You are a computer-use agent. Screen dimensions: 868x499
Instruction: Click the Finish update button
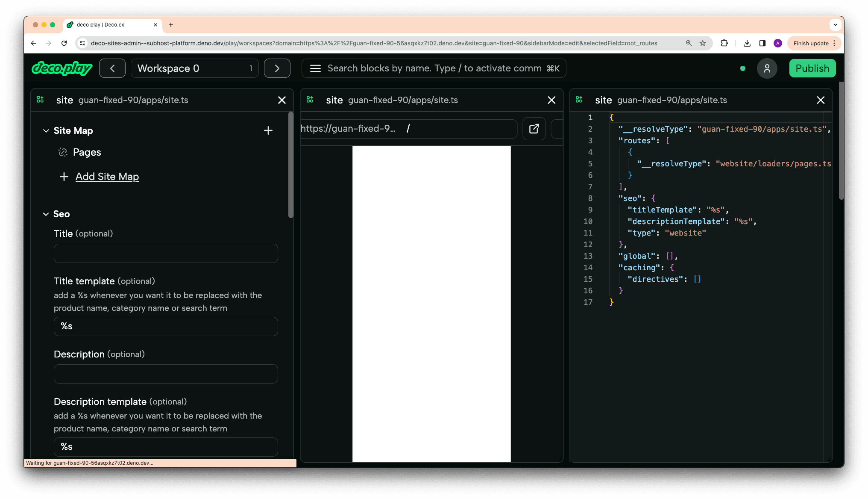point(811,43)
